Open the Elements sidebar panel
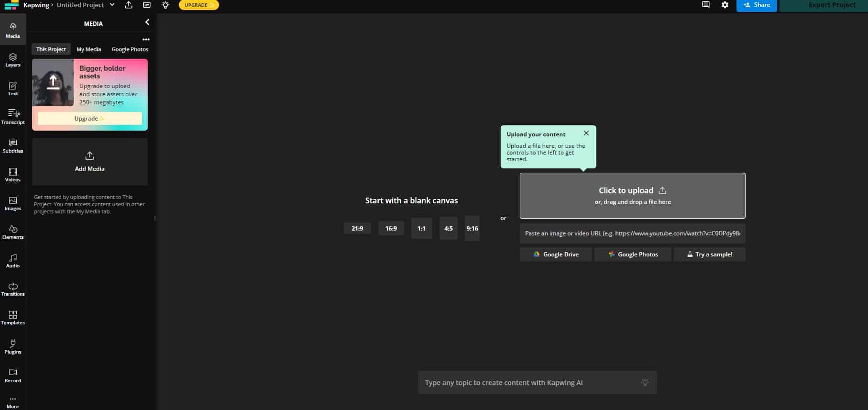The image size is (868, 410). pos(13,232)
